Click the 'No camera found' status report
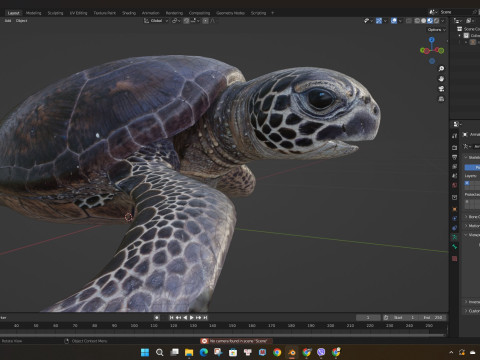The width and height of the screenshot is (480, 360). click(236, 341)
